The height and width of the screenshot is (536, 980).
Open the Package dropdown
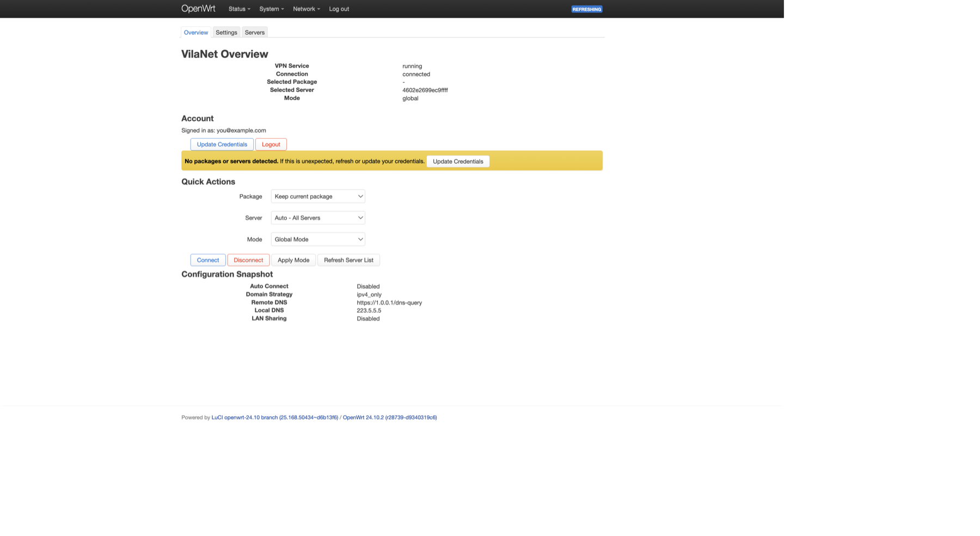[x=318, y=196]
